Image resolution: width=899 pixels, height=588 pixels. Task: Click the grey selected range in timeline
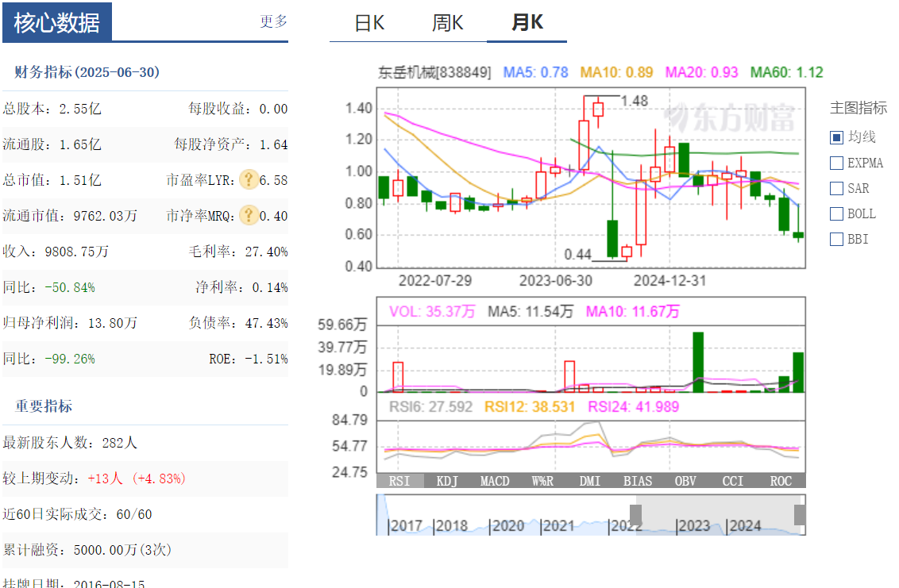[x=718, y=515]
